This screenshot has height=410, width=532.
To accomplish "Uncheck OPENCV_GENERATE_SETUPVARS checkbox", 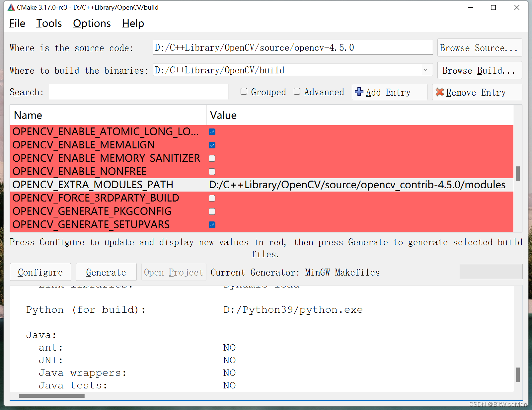I will click(x=212, y=225).
